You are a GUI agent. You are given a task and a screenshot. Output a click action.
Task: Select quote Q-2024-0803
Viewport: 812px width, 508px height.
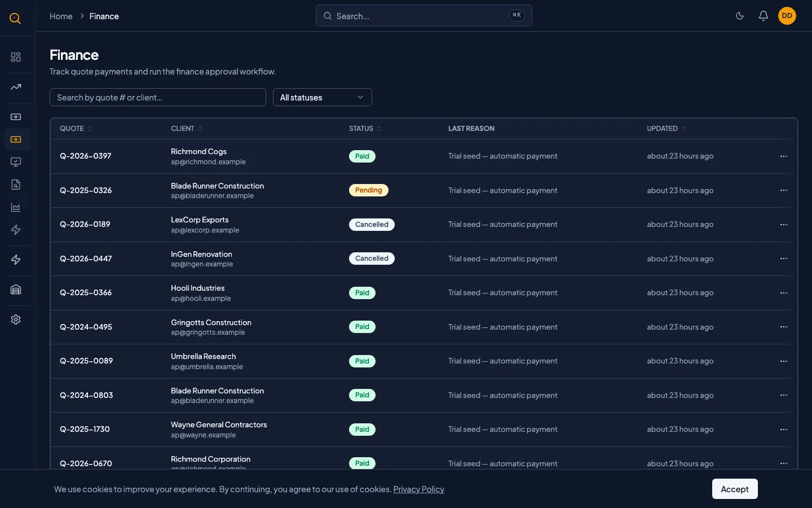click(86, 395)
